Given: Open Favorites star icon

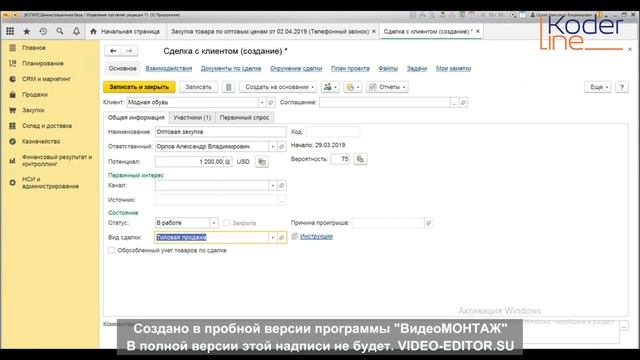Looking at the screenshot, I should (x=27, y=31).
